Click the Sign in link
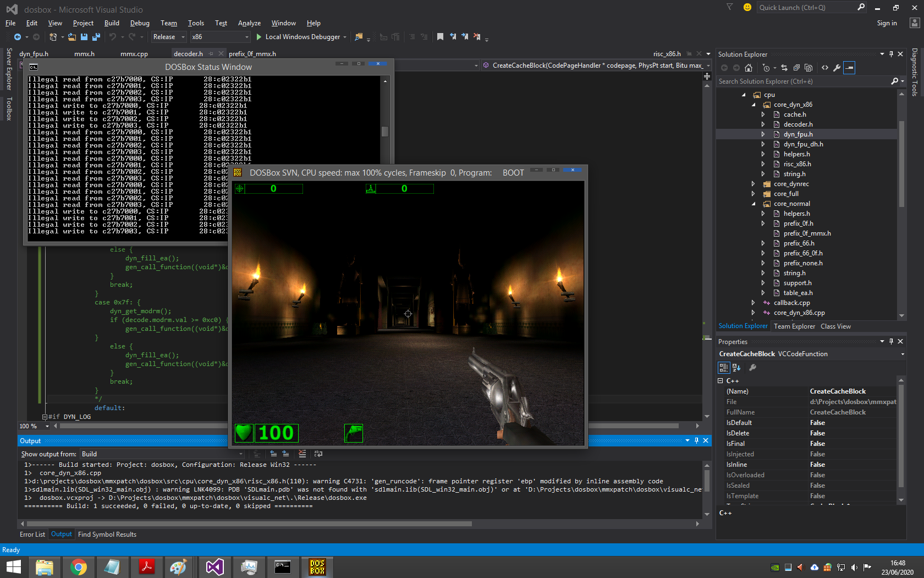 click(x=887, y=23)
